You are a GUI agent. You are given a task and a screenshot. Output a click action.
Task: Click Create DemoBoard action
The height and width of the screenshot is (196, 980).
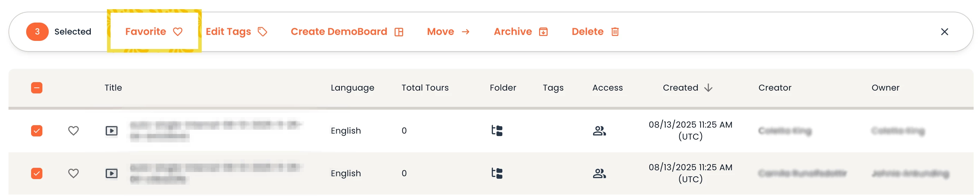tap(347, 31)
